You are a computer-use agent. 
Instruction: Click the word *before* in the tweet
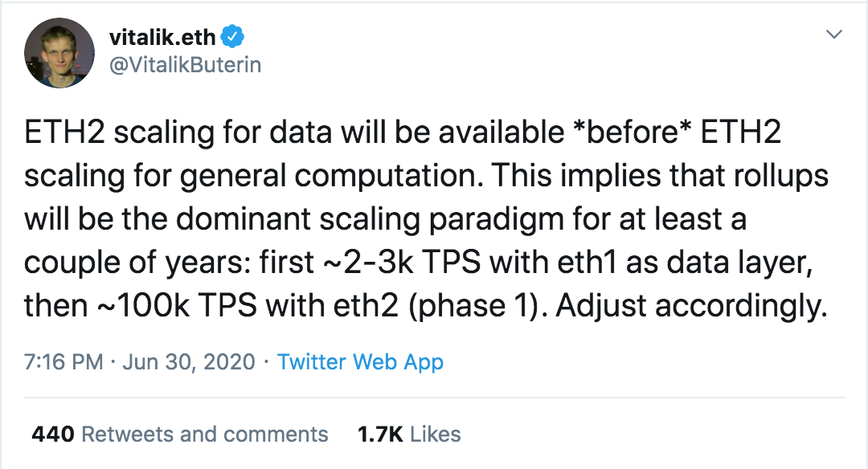pos(633,133)
